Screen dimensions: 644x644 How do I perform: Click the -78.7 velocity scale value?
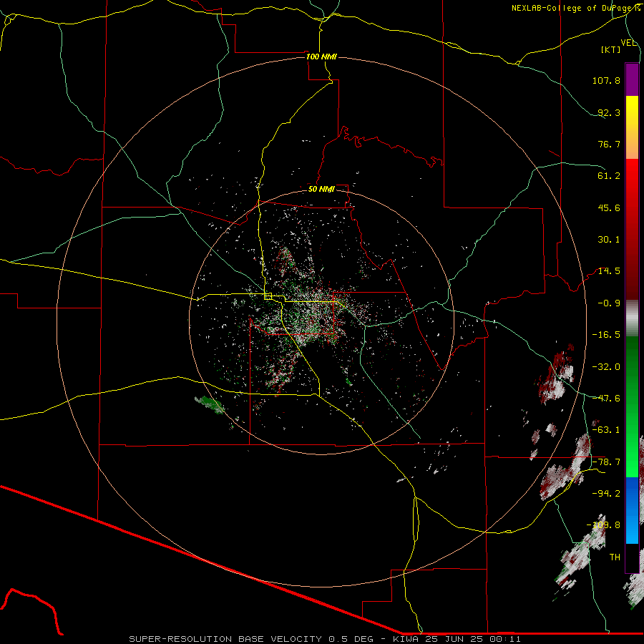coord(606,462)
